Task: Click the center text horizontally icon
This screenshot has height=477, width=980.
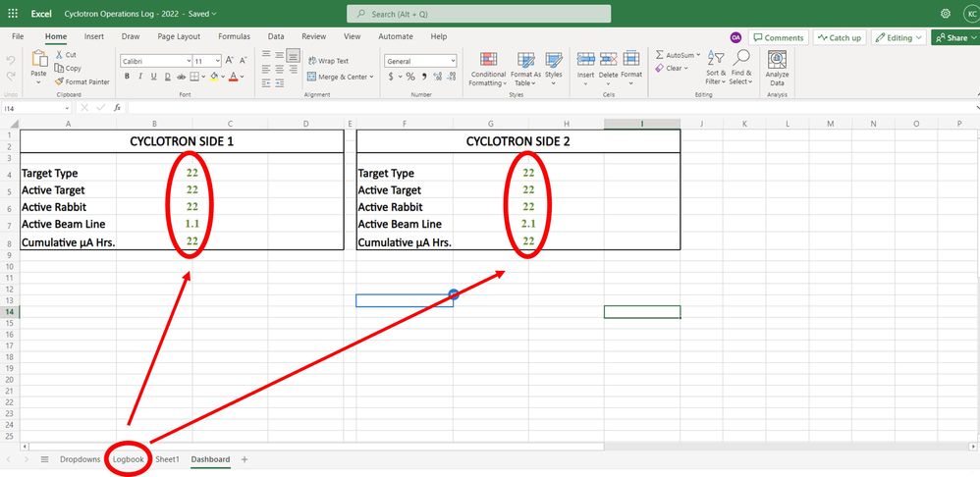Action: (x=280, y=69)
